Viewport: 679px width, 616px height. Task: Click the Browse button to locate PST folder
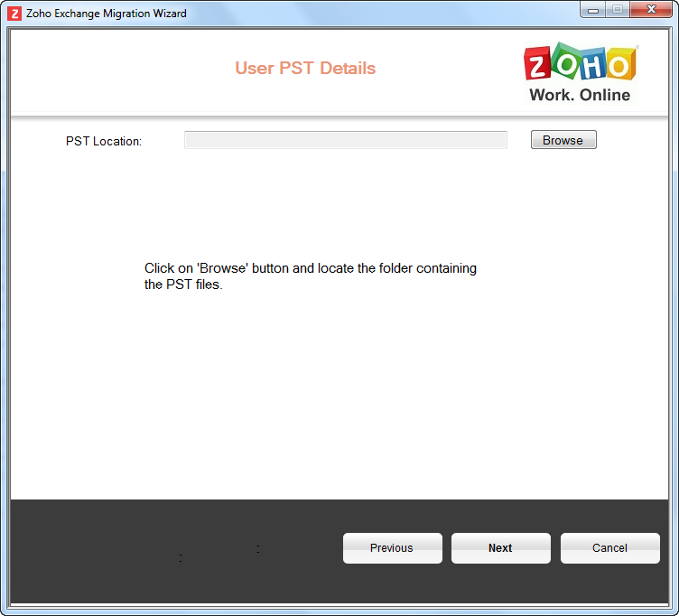563,140
